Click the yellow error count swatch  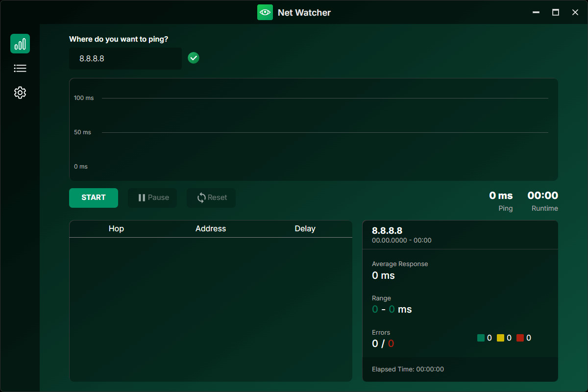pos(500,338)
